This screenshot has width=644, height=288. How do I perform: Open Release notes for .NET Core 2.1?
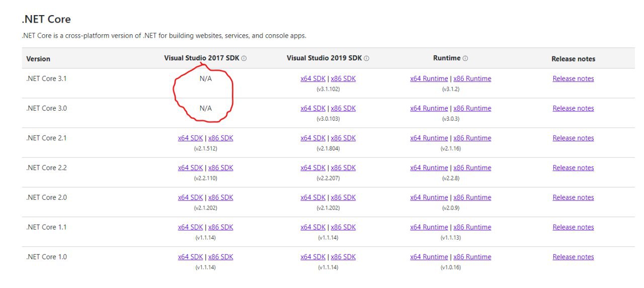[x=573, y=138]
